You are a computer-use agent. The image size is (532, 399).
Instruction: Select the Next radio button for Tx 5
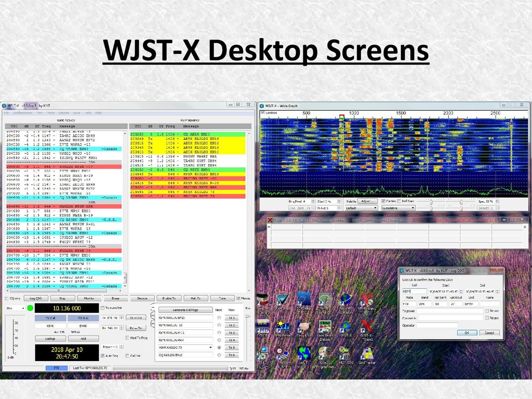(219, 348)
